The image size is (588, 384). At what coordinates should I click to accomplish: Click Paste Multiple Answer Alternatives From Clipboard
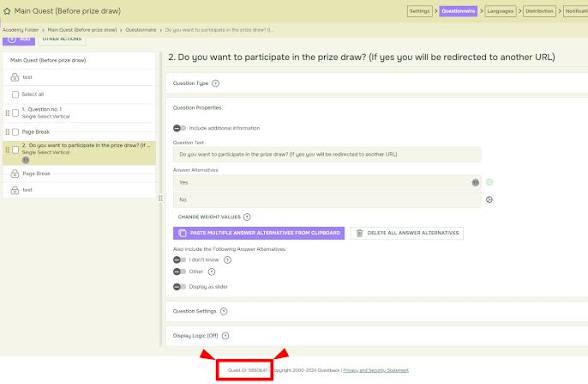pyautogui.click(x=259, y=233)
